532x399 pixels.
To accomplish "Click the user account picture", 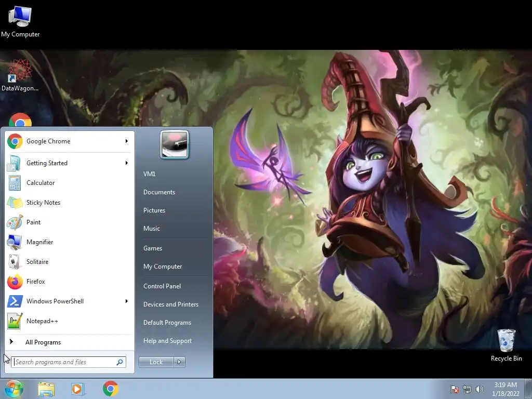I will click(175, 144).
